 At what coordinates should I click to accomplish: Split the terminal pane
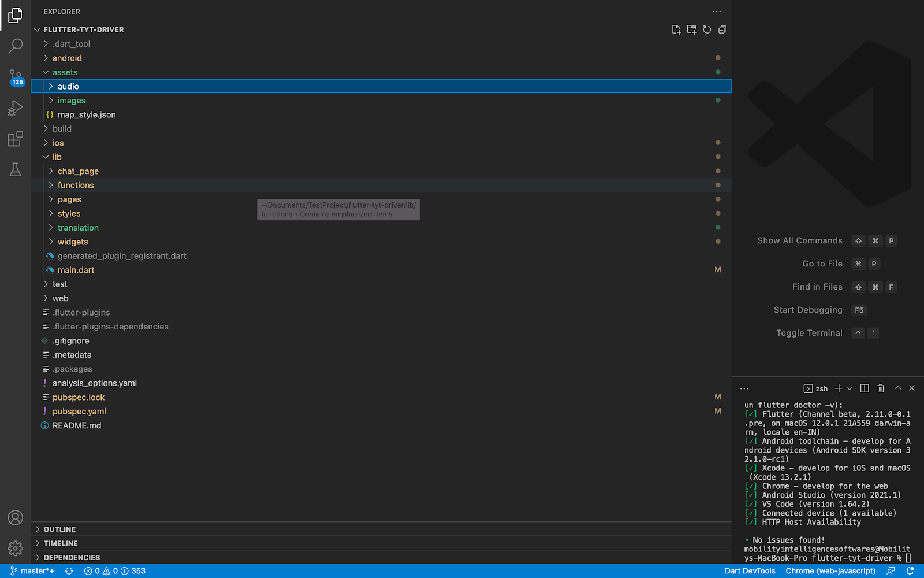(x=864, y=388)
